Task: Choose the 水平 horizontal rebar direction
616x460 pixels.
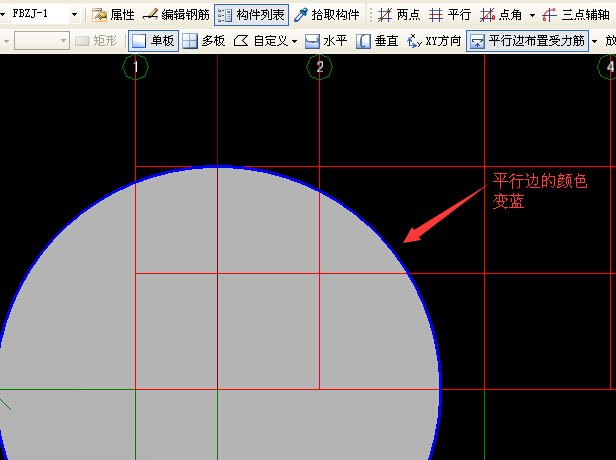Action: click(326, 40)
